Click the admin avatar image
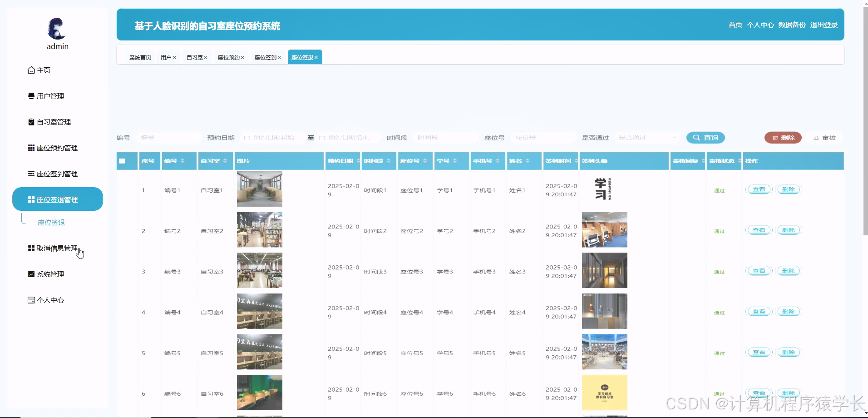 pyautogui.click(x=57, y=29)
